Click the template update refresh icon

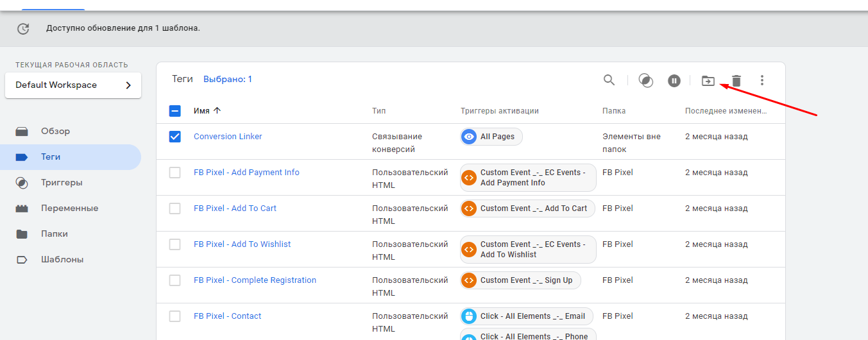23,28
